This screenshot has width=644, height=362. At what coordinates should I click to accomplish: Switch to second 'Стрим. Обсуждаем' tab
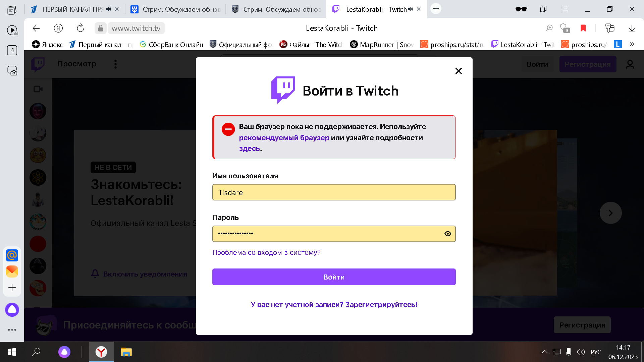click(x=276, y=9)
